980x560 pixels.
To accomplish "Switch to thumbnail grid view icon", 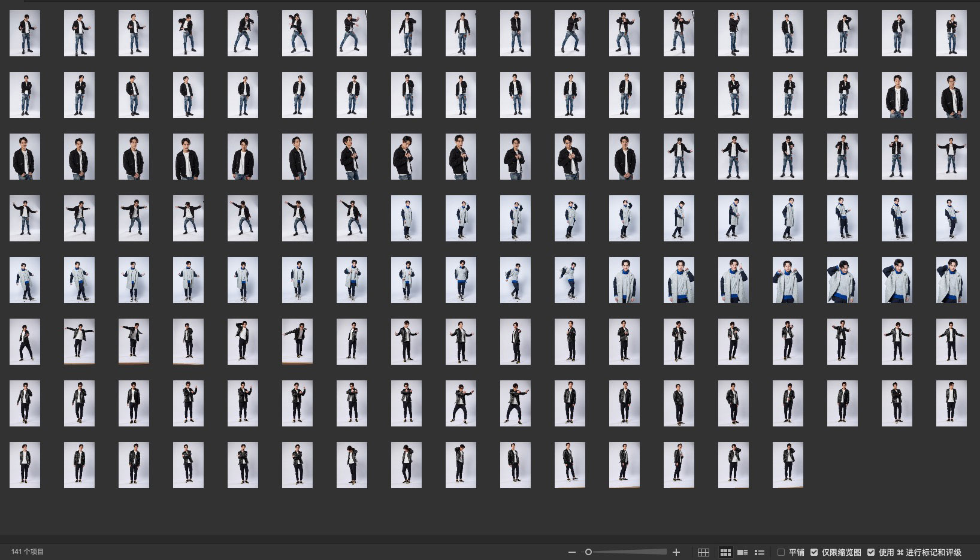I will point(725,552).
